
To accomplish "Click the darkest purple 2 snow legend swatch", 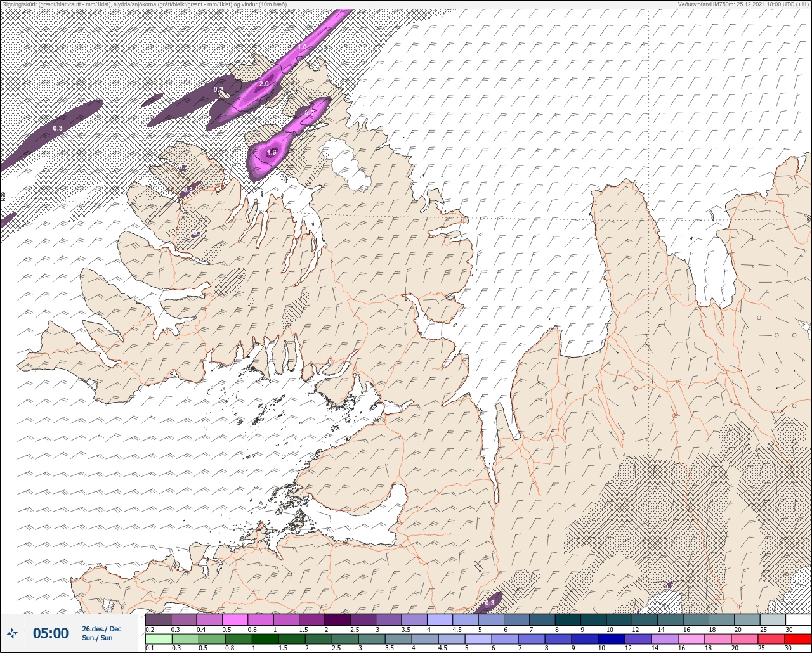I will (337, 619).
